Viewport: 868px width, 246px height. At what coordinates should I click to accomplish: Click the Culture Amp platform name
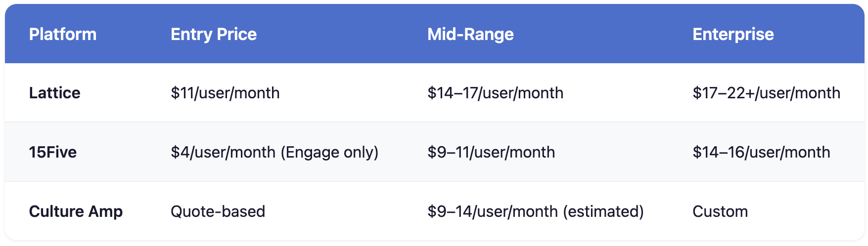tap(76, 211)
